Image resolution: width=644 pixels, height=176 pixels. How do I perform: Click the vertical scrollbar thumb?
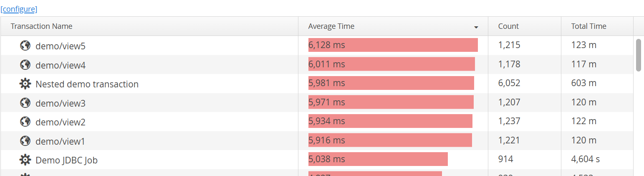pos(638,55)
